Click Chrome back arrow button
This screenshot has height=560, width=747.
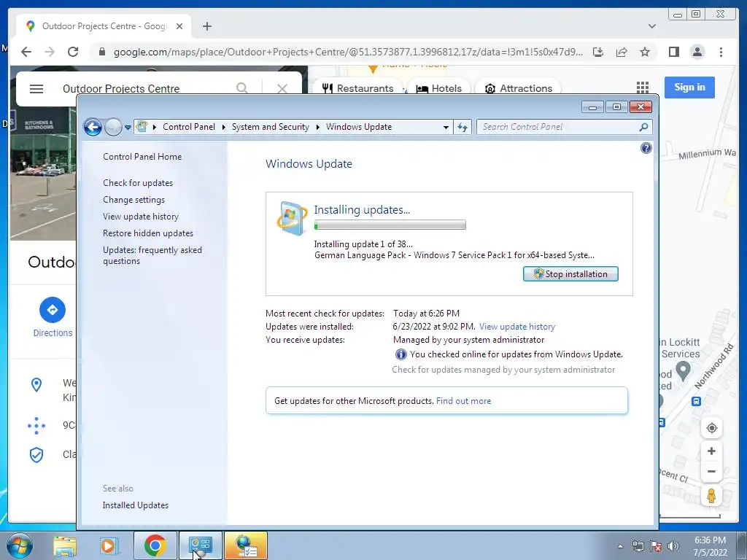tap(26, 52)
